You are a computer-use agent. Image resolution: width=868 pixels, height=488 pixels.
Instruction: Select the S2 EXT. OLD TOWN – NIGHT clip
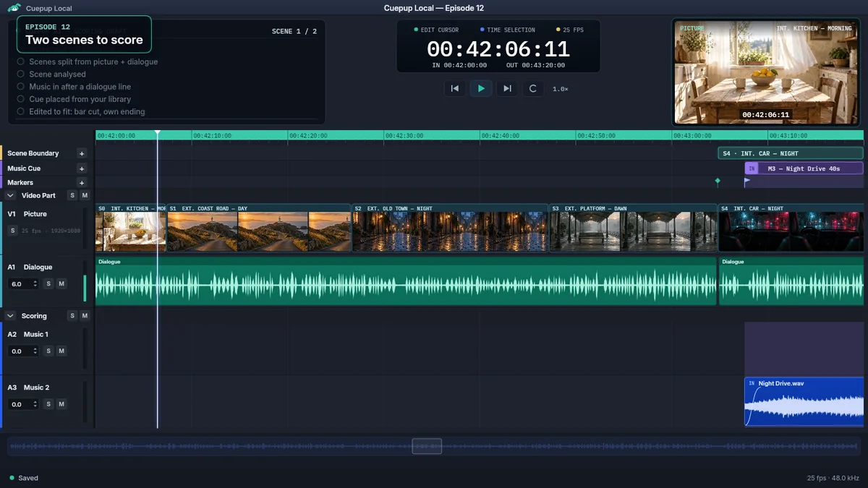click(450, 228)
